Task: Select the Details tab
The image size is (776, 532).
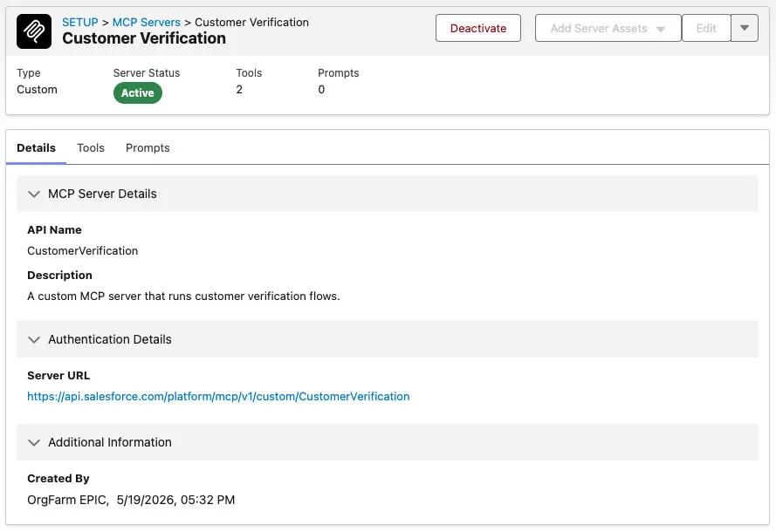Action: (36, 148)
